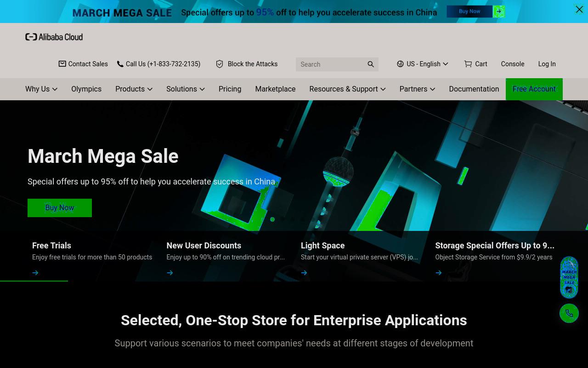This screenshot has height=368, width=588.
Task: Go to the Marketplace page
Action: 275,89
